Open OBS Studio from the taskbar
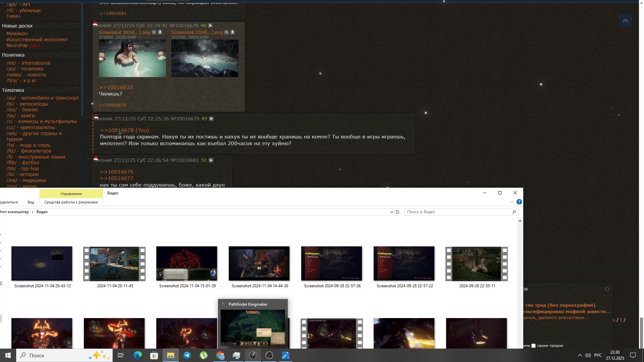 (269, 355)
